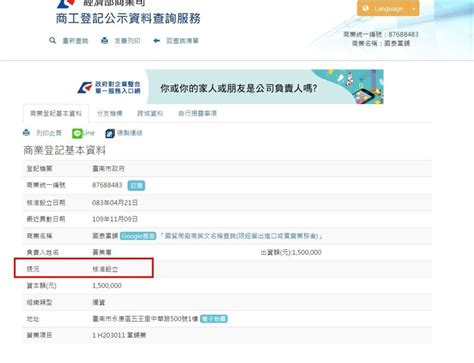Click the 電子地圖 button beside the address
This screenshot has width=474, height=363.
tap(214, 319)
